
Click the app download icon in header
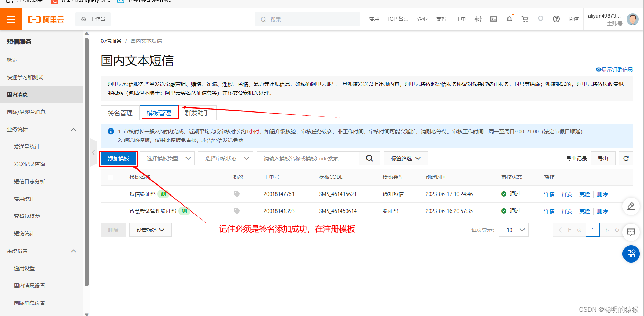pyautogui.click(x=478, y=19)
